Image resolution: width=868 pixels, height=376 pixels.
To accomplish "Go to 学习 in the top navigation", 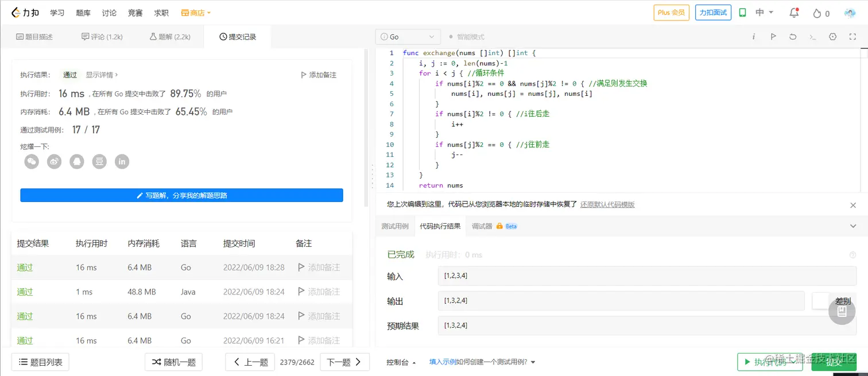I will [x=57, y=13].
